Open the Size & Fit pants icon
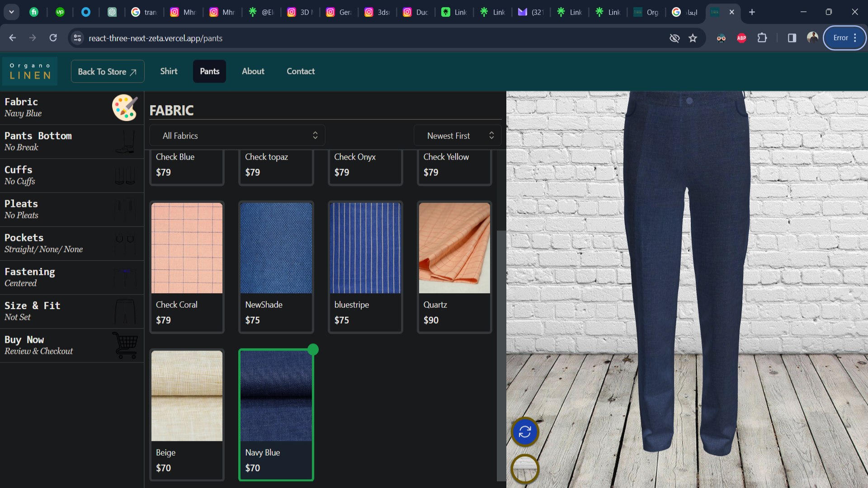Screen dimensions: 868x488 [x=125, y=311]
